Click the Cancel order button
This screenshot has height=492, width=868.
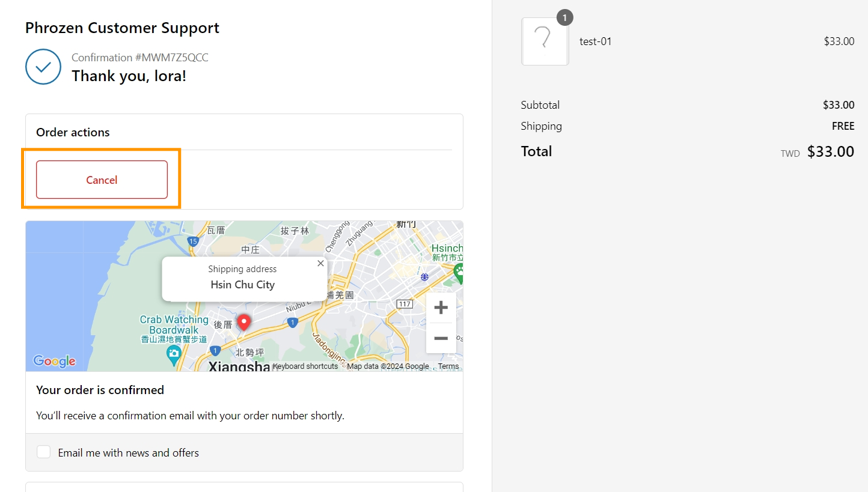[102, 180]
